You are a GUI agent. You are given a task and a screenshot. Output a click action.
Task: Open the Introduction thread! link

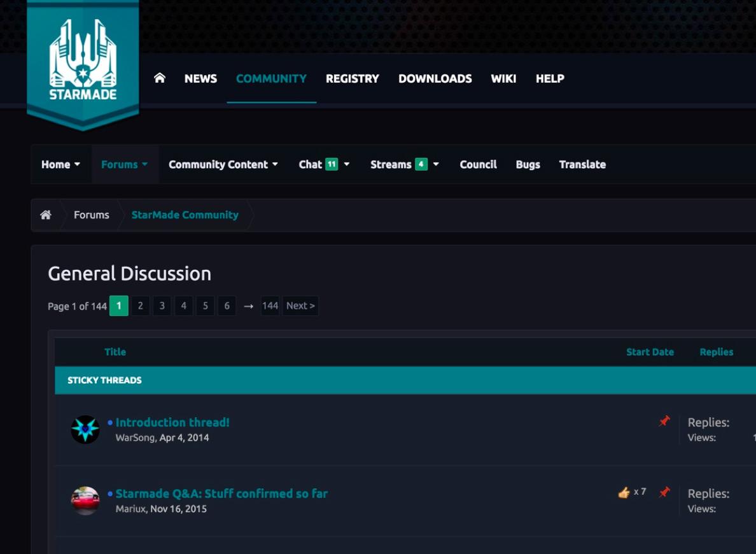172,422
